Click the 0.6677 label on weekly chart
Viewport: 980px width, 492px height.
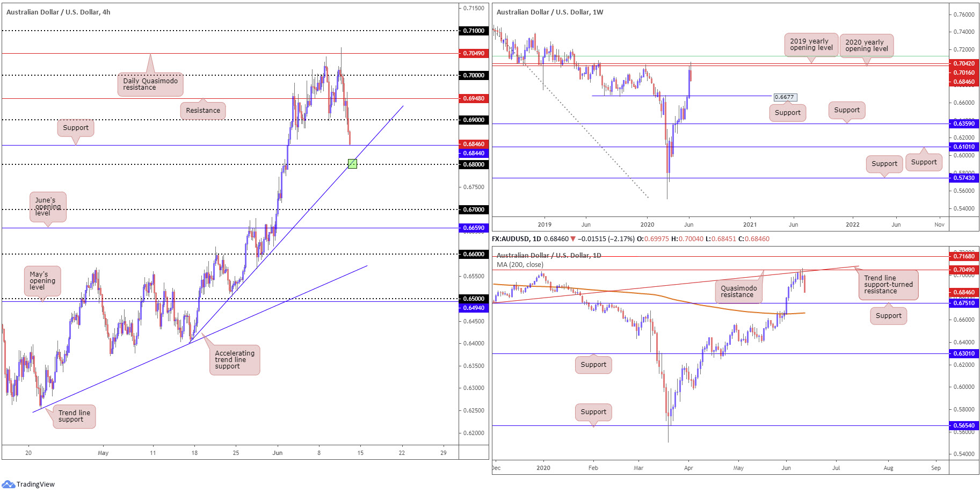point(785,97)
